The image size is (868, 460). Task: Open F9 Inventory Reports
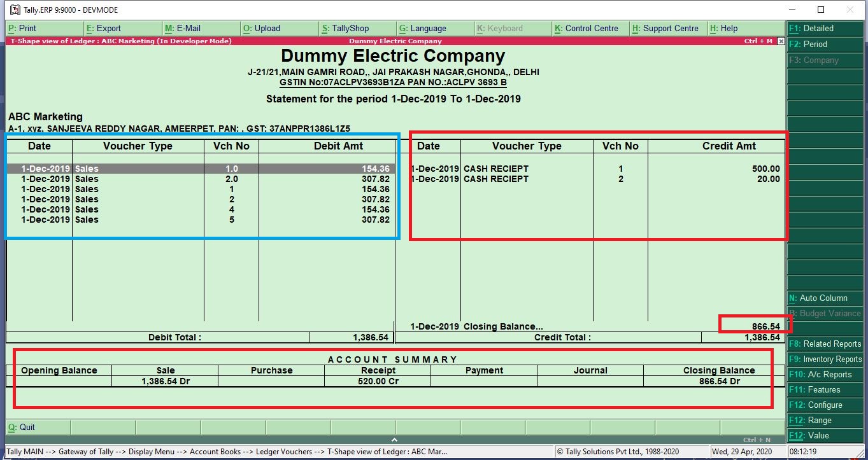(825, 359)
